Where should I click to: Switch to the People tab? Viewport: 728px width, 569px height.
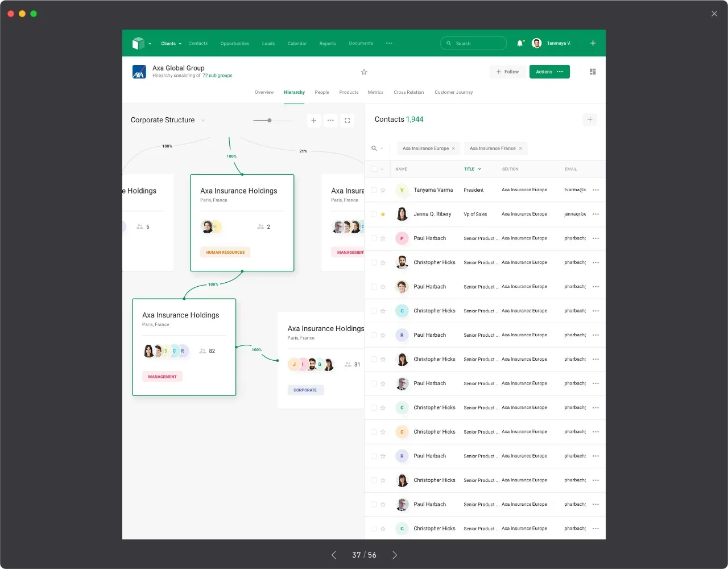coord(322,92)
